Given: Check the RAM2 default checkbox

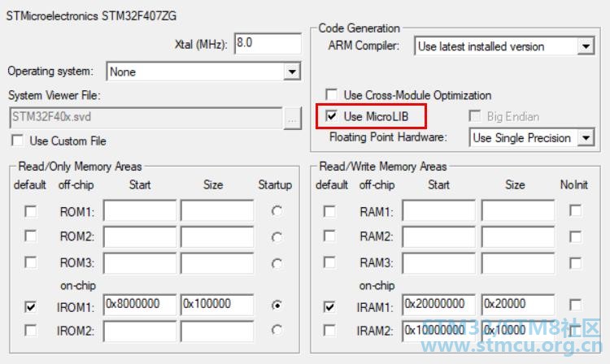Looking at the screenshot, I should click(329, 236).
